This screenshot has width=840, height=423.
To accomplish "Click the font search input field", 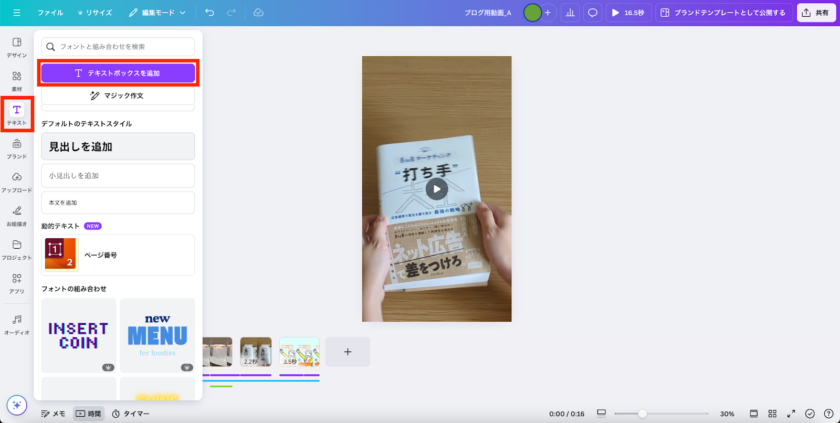I will pyautogui.click(x=118, y=47).
